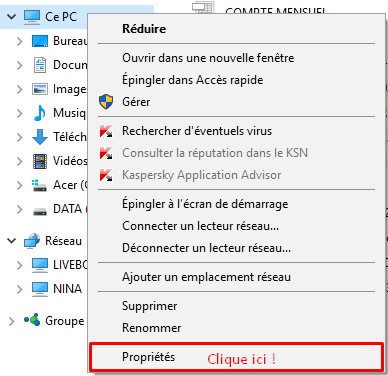388x376 pixels.
Task: Click the Ce PC computer icon
Action: coord(32,16)
